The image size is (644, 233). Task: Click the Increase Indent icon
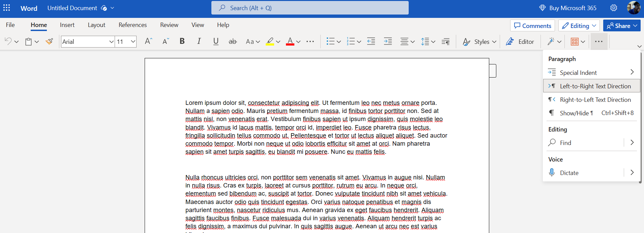(388, 41)
